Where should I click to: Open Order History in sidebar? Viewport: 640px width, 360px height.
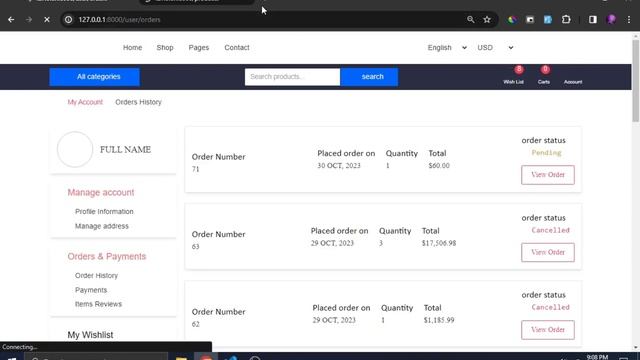[96, 276]
